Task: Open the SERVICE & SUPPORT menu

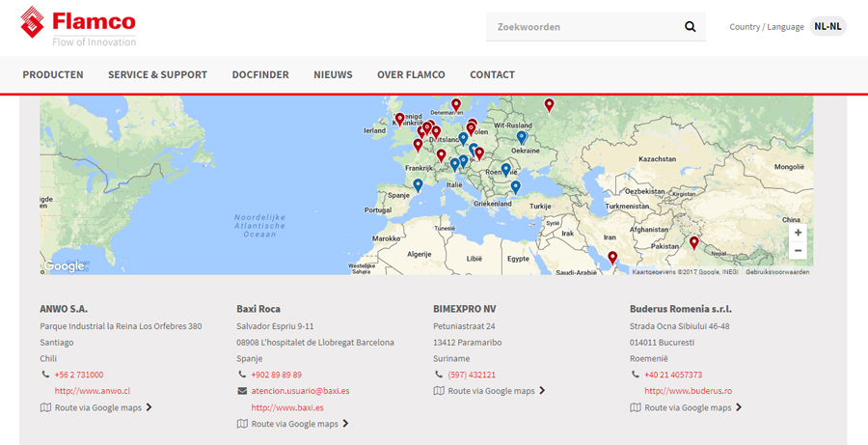Action: (x=157, y=74)
